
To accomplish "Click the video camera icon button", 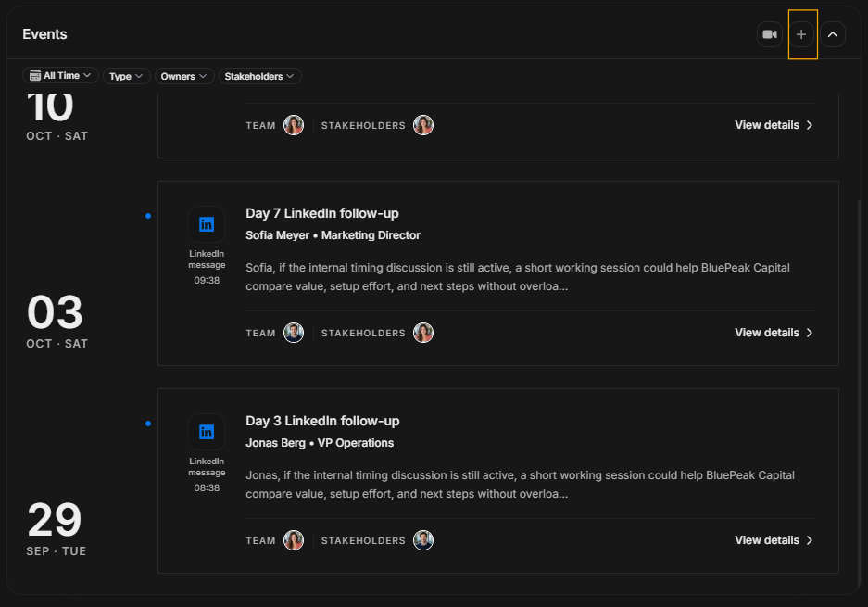I will click(770, 34).
